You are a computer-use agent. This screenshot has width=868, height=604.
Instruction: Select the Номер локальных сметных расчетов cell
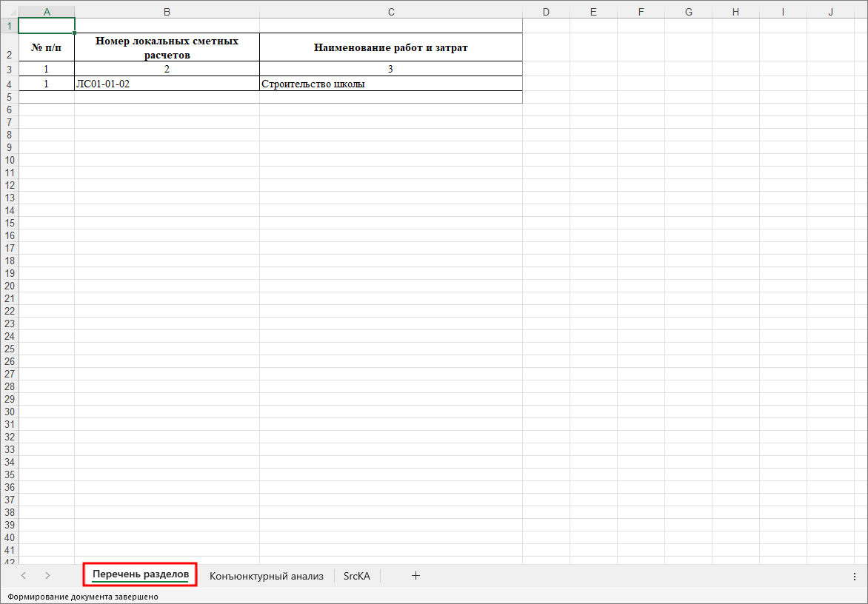(x=167, y=48)
